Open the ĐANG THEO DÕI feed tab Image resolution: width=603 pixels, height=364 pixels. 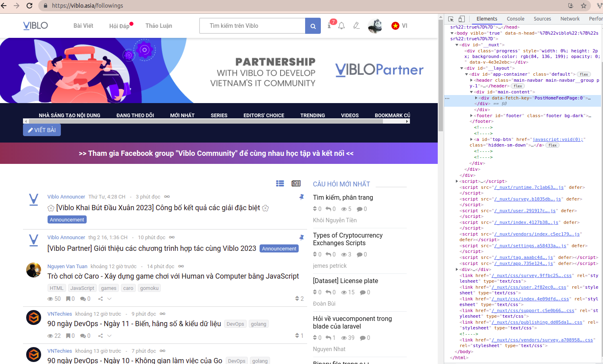135,116
